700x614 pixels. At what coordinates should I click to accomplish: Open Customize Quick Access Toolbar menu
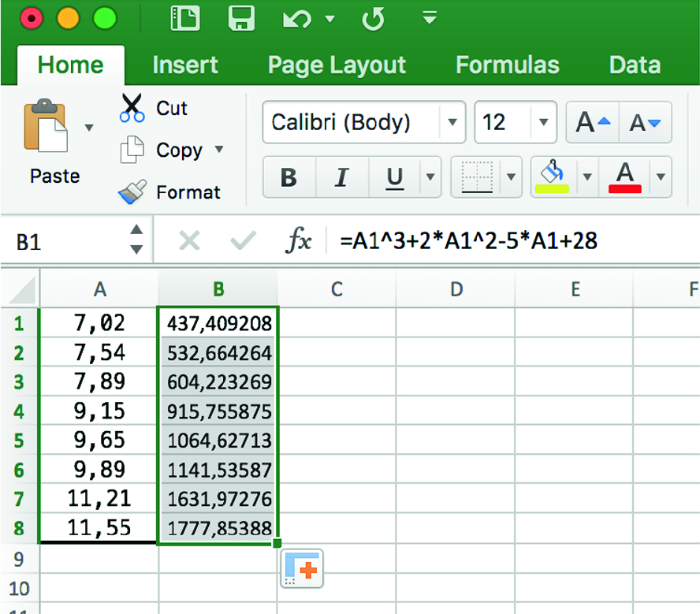tap(430, 18)
